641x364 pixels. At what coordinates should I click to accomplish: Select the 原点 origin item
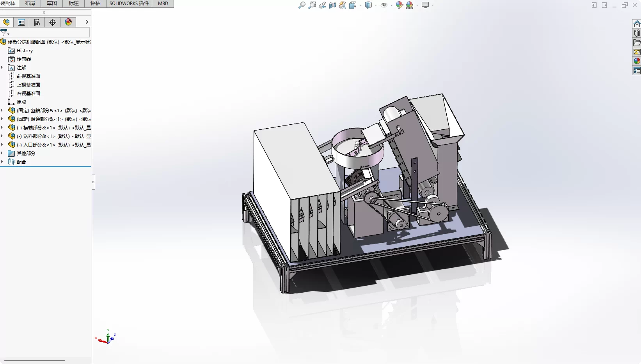(x=17, y=102)
